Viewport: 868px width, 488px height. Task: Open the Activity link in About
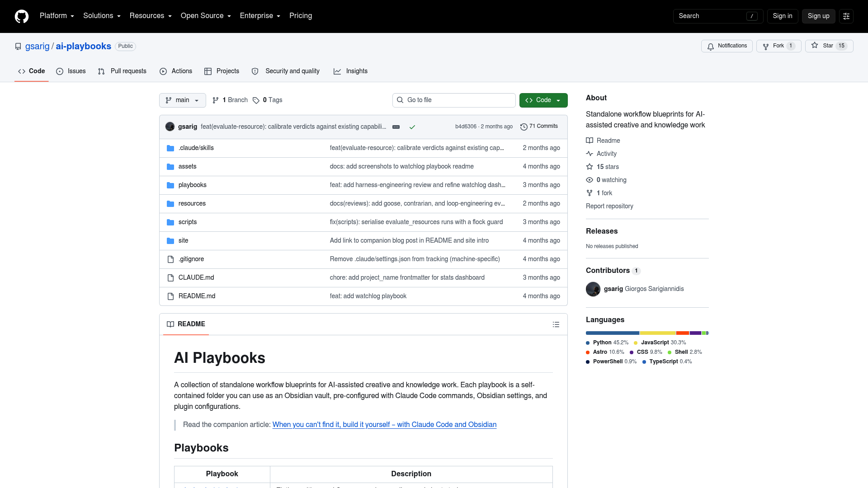[x=601, y=154]
